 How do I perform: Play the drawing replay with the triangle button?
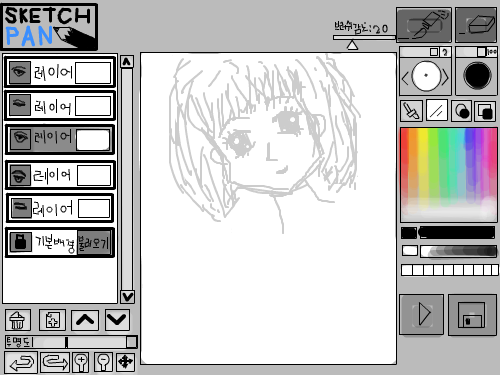pyautogui.click(x=422, y=314)
